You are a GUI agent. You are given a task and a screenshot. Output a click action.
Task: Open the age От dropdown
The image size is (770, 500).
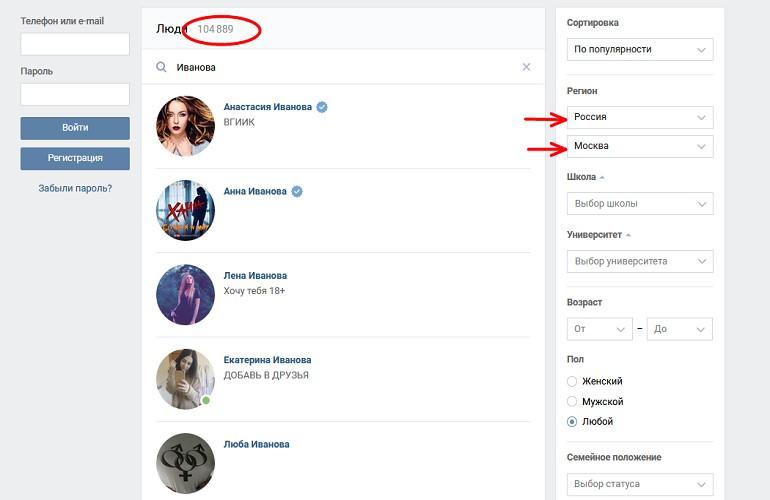tap(600, 329)
